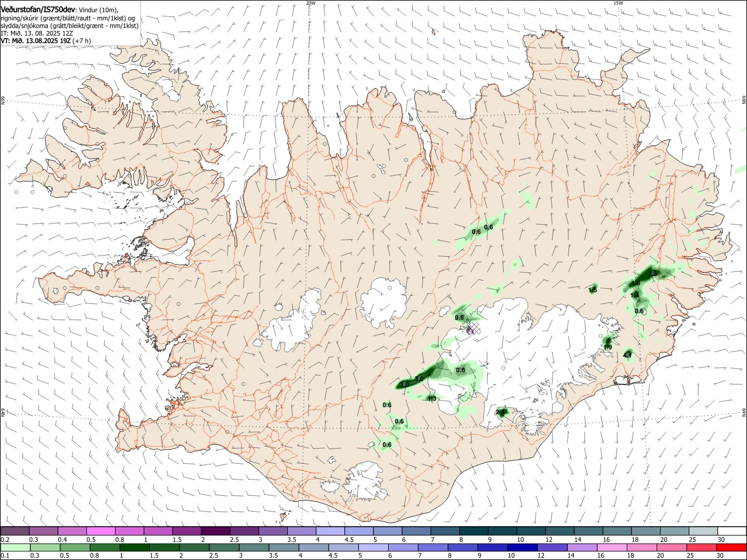Pick the bottom-row gray-green swatch above 3

coord(254,548)
